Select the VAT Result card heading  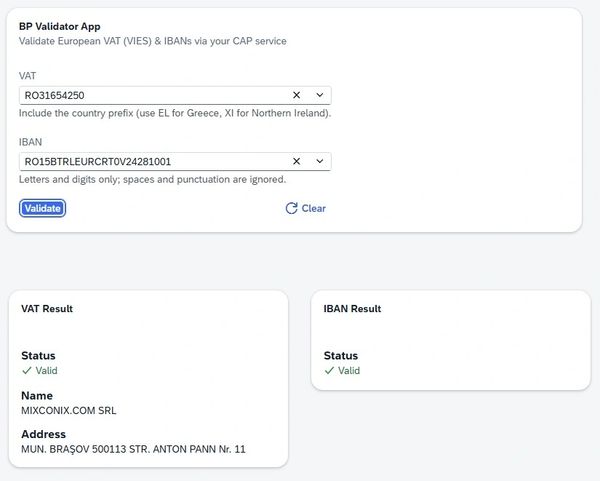47,309
